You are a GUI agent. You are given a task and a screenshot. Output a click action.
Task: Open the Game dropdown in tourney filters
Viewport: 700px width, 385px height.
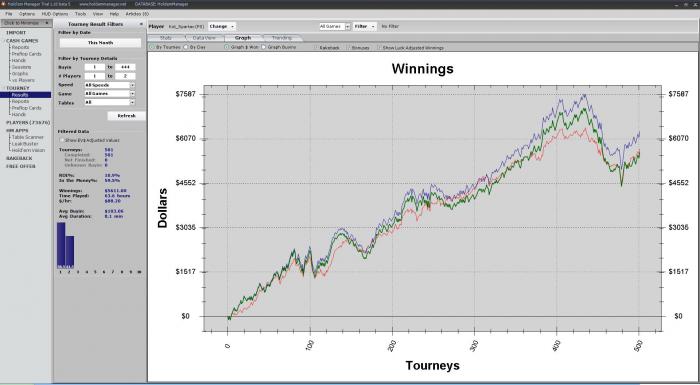(x=110, y=94)
